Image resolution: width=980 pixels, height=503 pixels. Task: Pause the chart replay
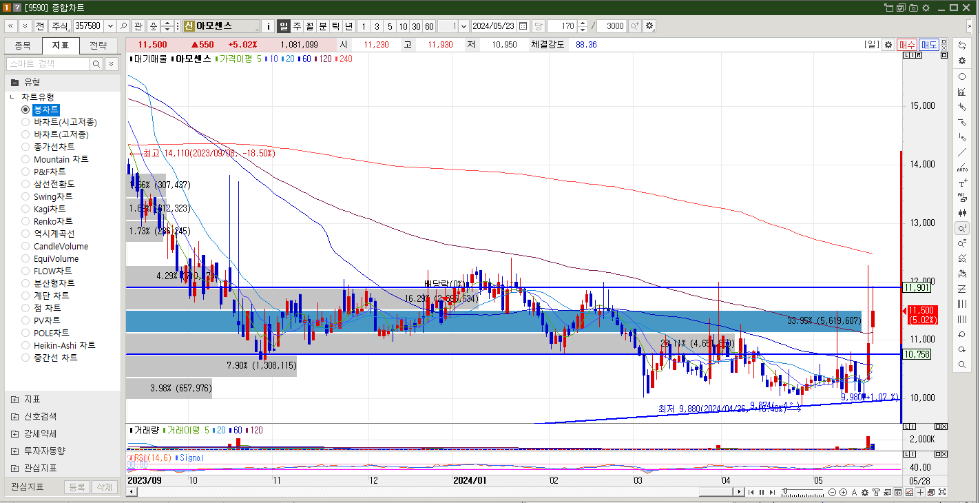(x=762, y=492)
